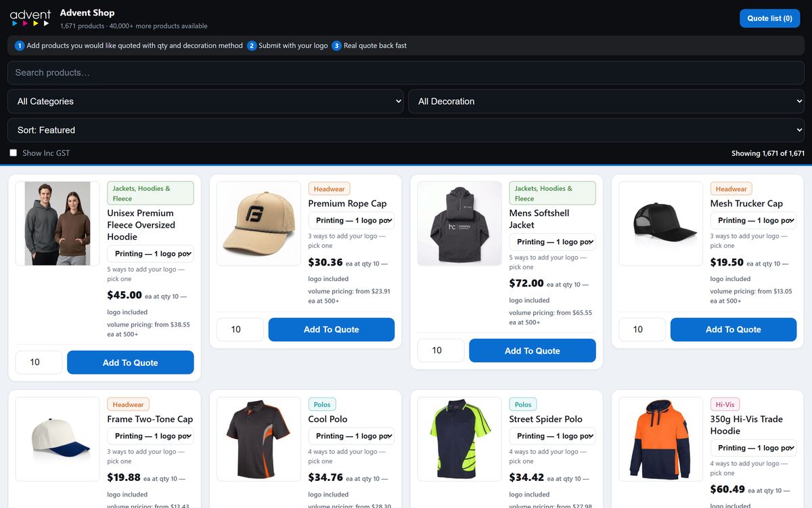Image resolution: width=812 pixels, height=508 pixels.
Task: Click quantity field for Mesh Trucker Cap
Action: (x=641, y=330)
